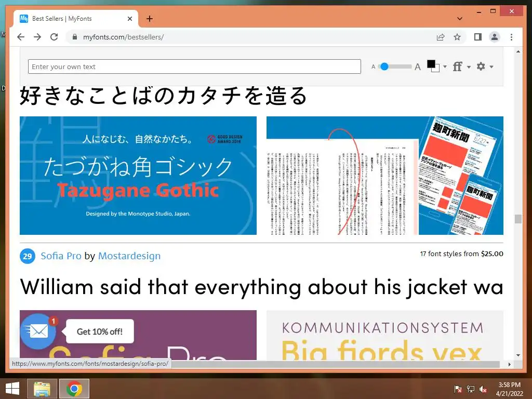Click the Chrome taskbar icon
The width and height of the screenshot is (532, 399).
pyautogui.click(x=74, y=389)
